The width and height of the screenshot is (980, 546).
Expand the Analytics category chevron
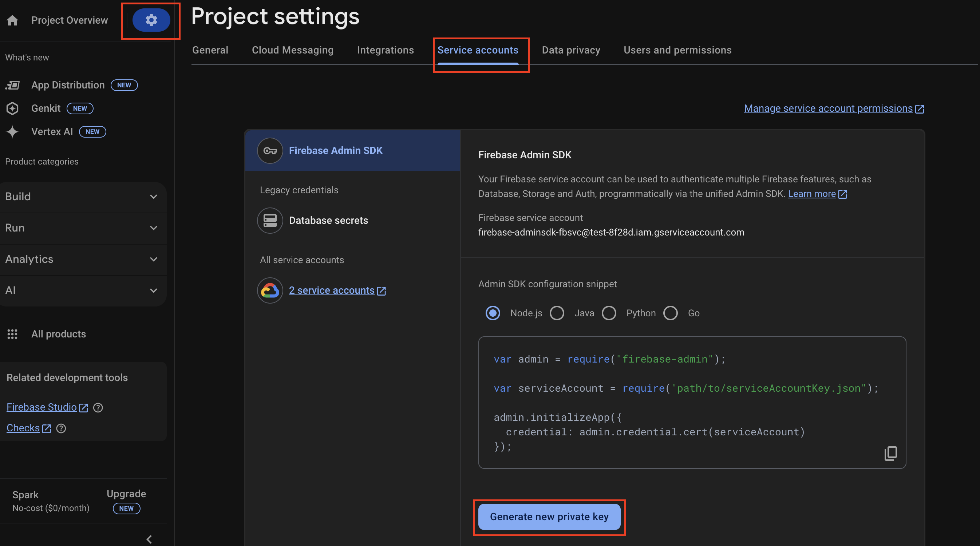click(x=153, y=259)
